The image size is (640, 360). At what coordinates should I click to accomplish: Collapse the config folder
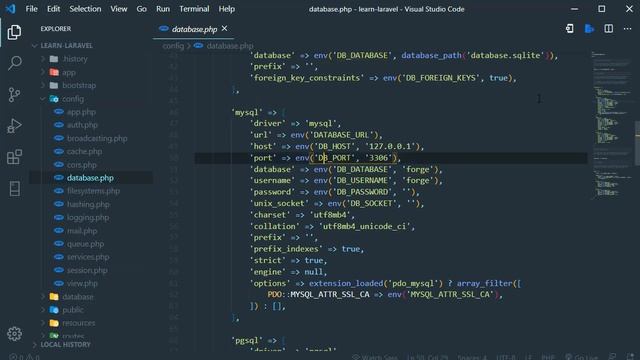coord(73,99)
